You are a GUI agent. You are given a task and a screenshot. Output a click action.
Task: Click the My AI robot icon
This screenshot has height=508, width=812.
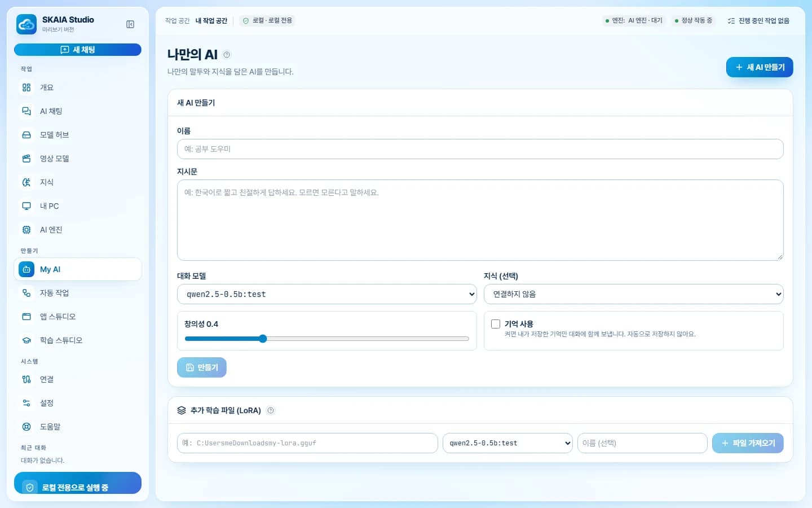[x=27, y=269]
